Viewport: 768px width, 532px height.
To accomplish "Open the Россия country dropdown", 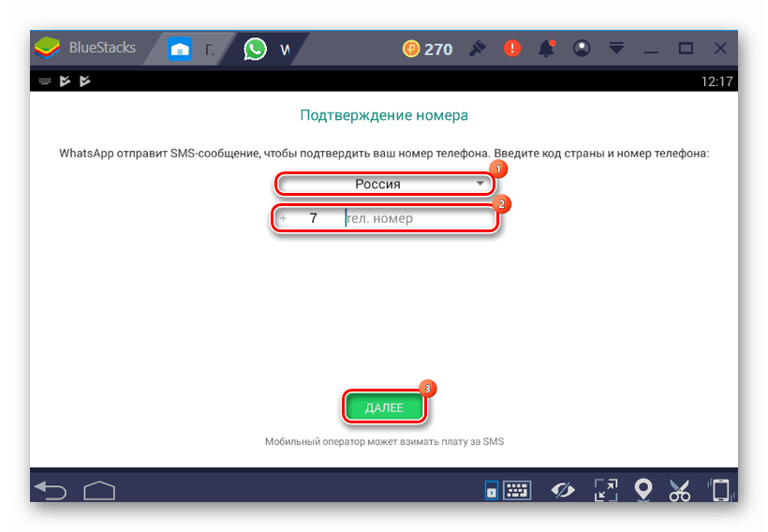I will click(384, 185).
